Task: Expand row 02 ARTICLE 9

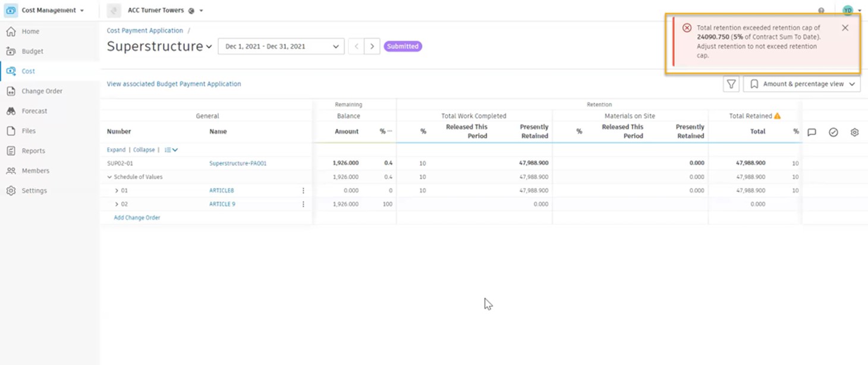Action: [x=117, y=204]
